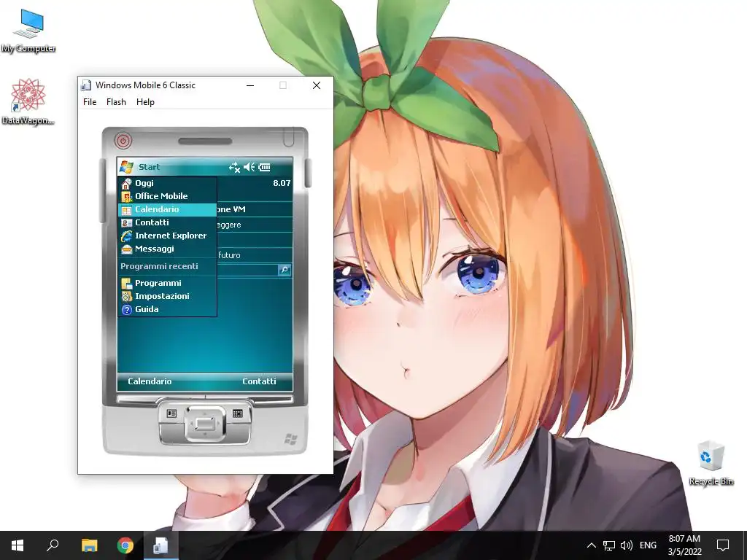
Task: Tap the Contatti right soft key
Action: [x=259, y=381]
